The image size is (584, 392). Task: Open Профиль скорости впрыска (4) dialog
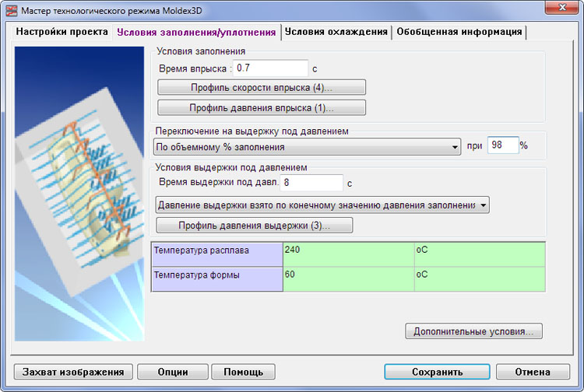pyautogui.click(x=262, y=87)
